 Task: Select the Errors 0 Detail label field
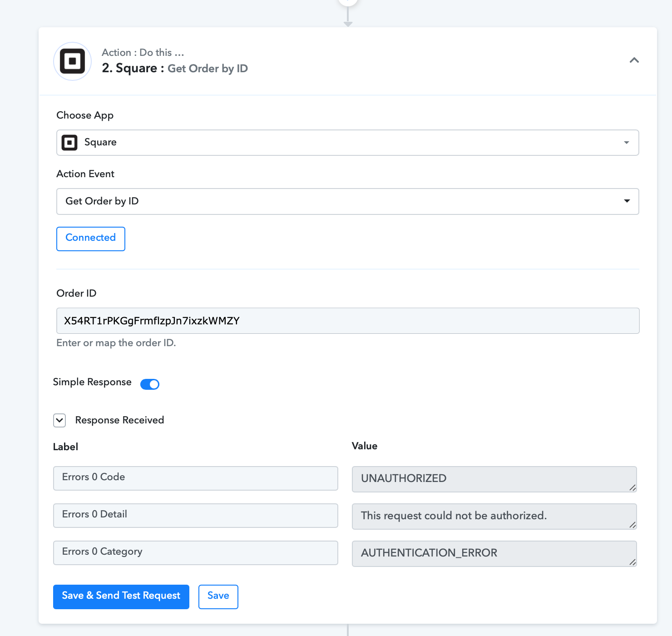(196, 515)
